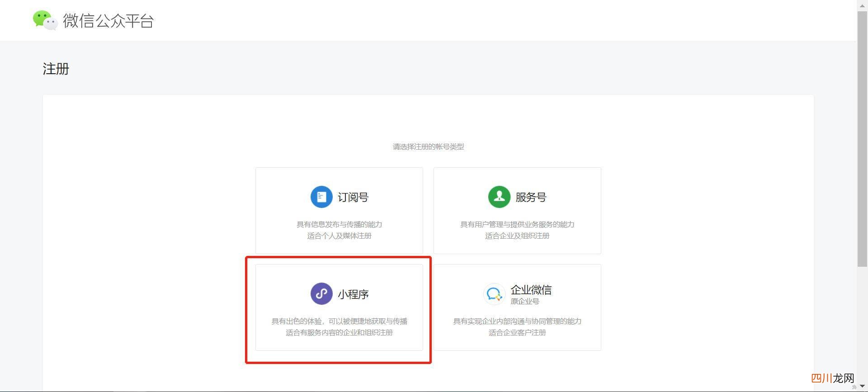
Task: Click 具有实现企业内部沟通与协同管理的能力 description
Action: coord(517,321)
